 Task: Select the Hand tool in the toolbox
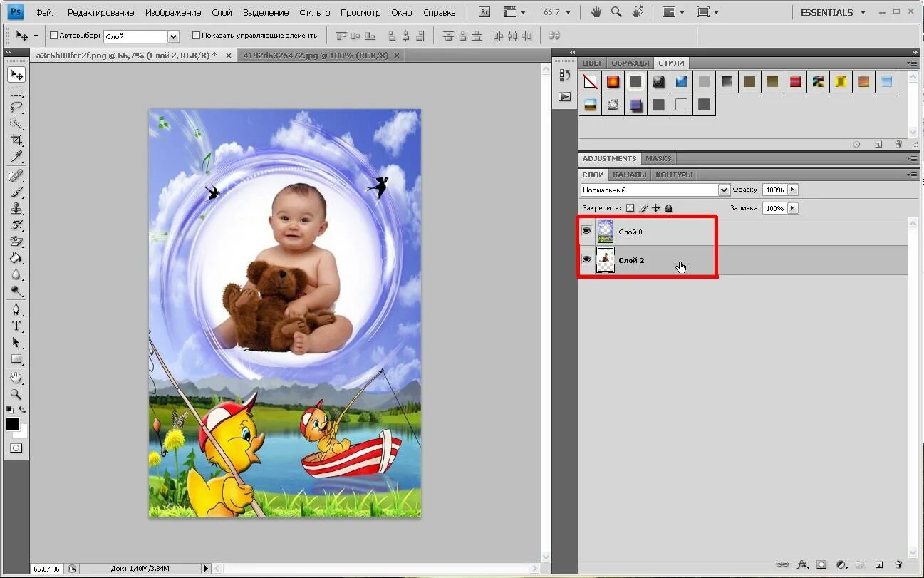[x=16, y=378]
